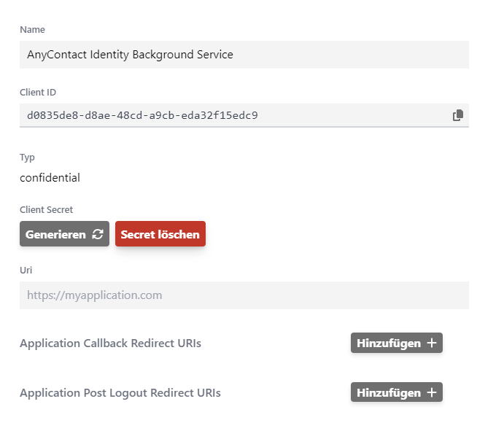Click the 'confidential' type value
The width and height of the screenshot is (504, 431).
pos(50,178)
